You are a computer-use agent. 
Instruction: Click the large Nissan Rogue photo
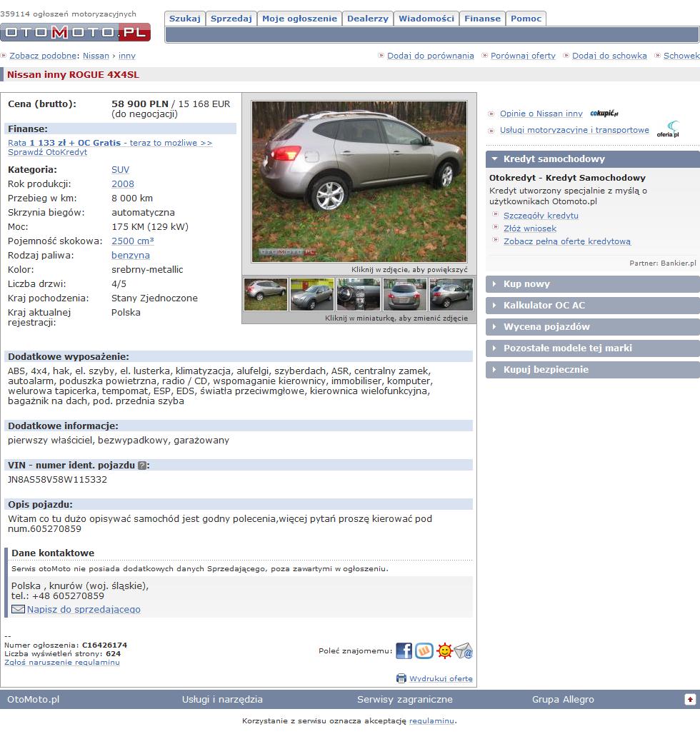[x=359, y=181]
